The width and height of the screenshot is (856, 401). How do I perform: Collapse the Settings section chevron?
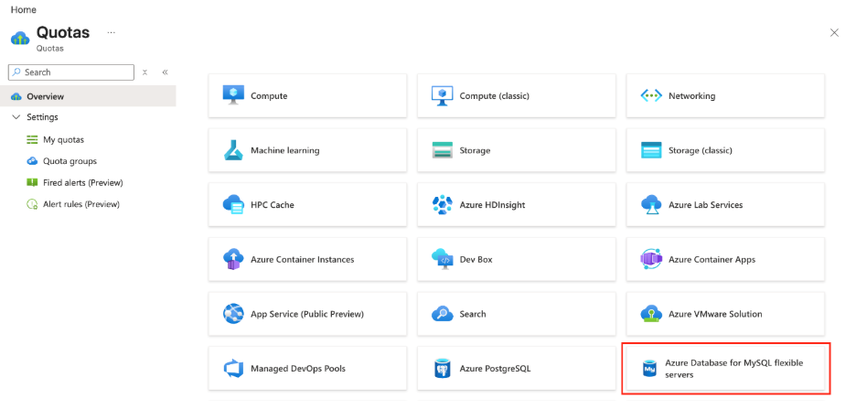16,117
